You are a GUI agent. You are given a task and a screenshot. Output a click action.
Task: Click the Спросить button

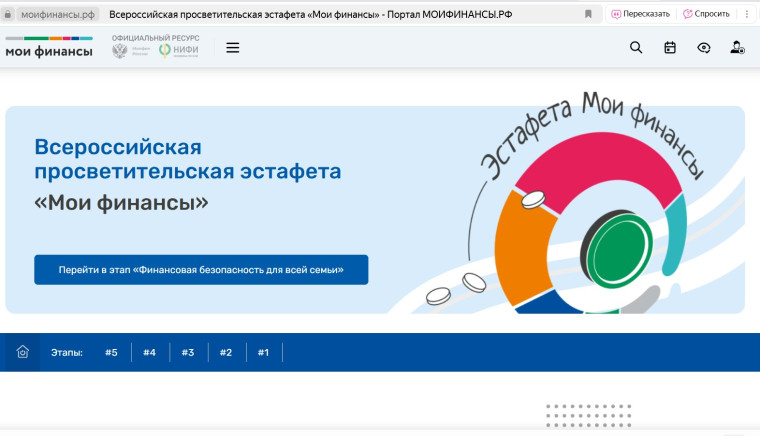tap(706, 14)
